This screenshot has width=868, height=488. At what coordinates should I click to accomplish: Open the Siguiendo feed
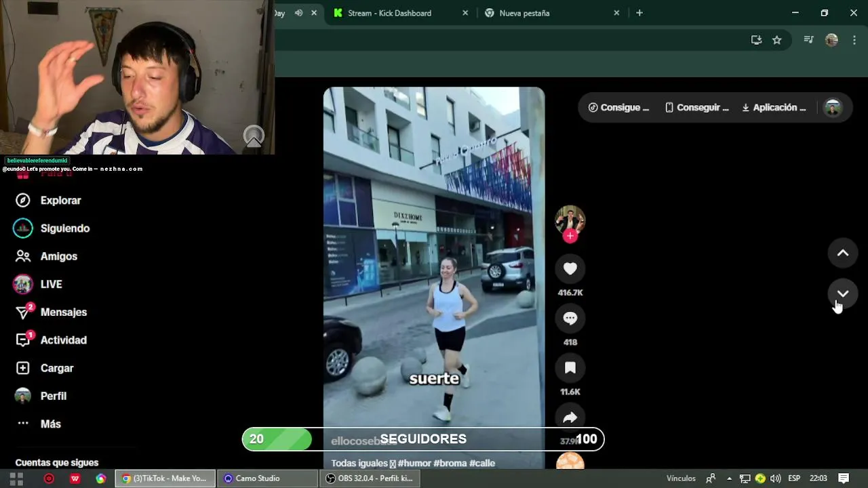tap(52, 228)
